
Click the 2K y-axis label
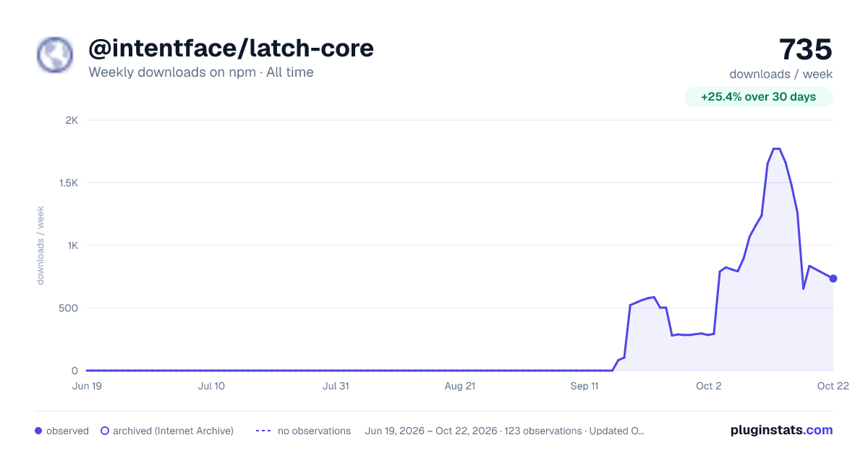72,120
